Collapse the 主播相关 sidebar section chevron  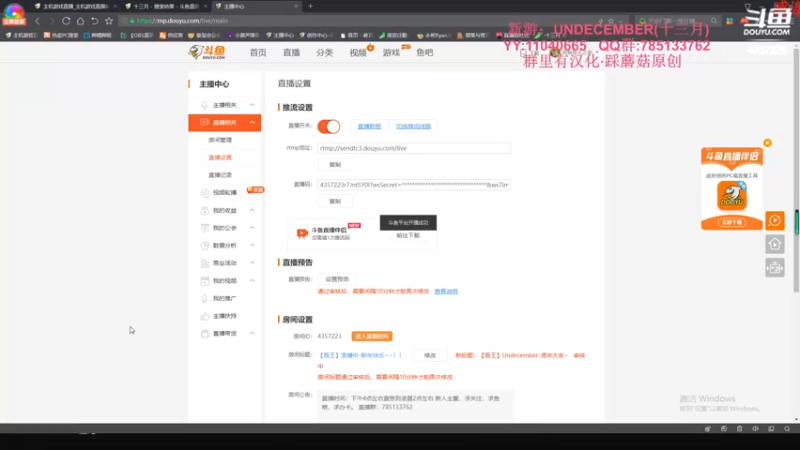click(252, 105)
